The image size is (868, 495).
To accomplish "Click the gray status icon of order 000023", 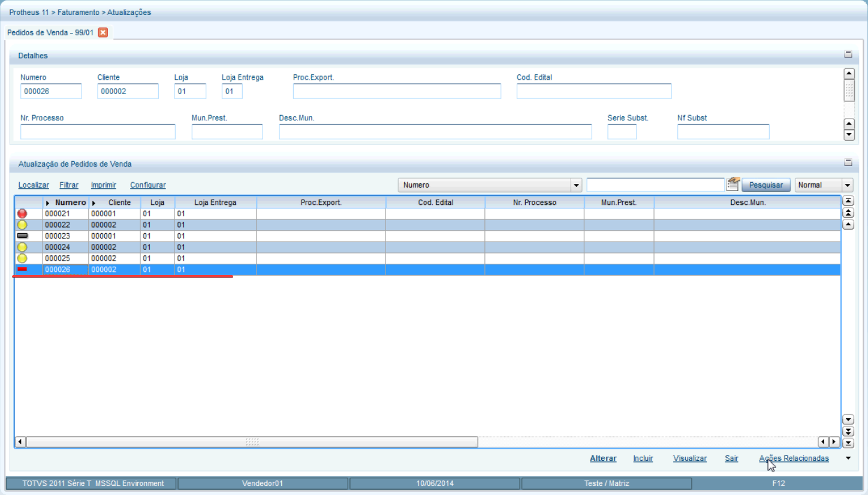I will [x=23, y=236].
